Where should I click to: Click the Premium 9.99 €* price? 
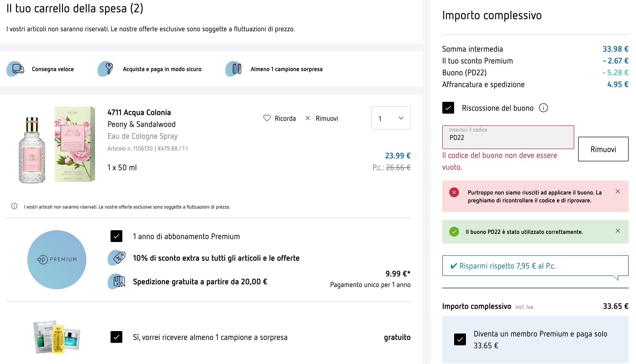[x=398, y=274]
